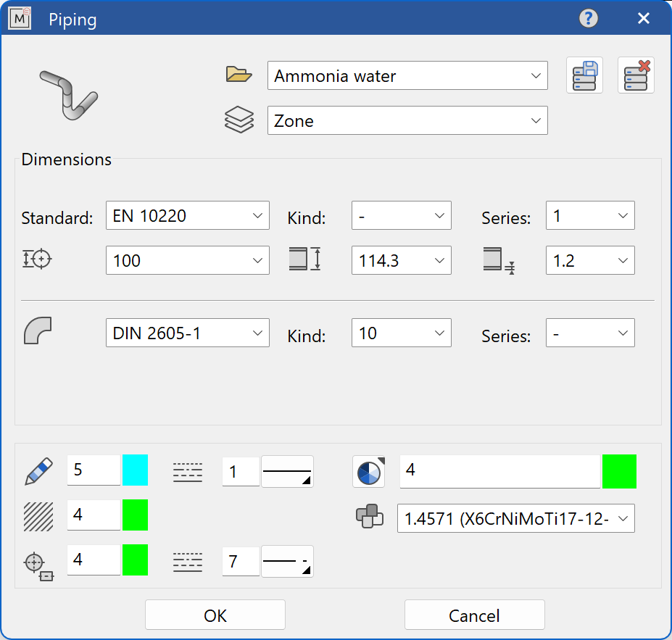The height and width of the screenshot is (640, 672).
Task: Open wall thickness dropdown showing 1.2
Action: [x=590, y=260]
